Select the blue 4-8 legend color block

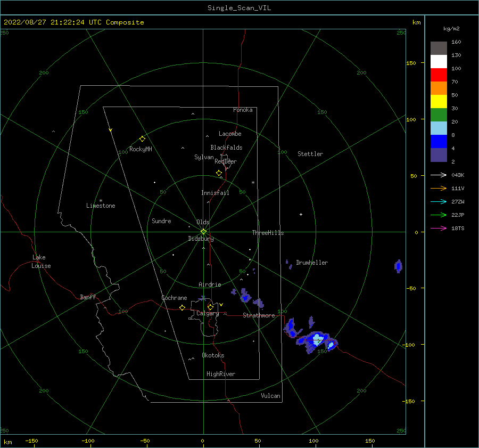point(439,142)
